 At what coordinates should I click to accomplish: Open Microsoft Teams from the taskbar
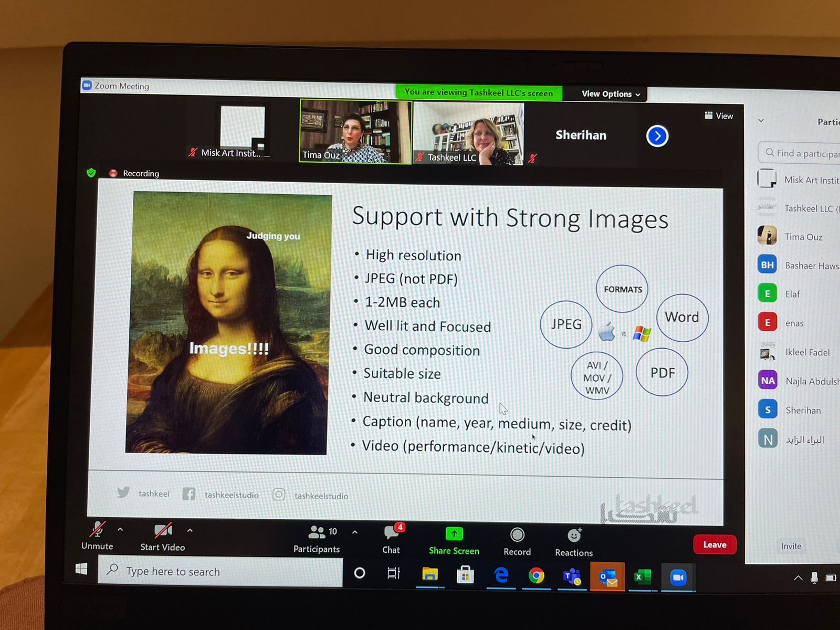[572, 577]
